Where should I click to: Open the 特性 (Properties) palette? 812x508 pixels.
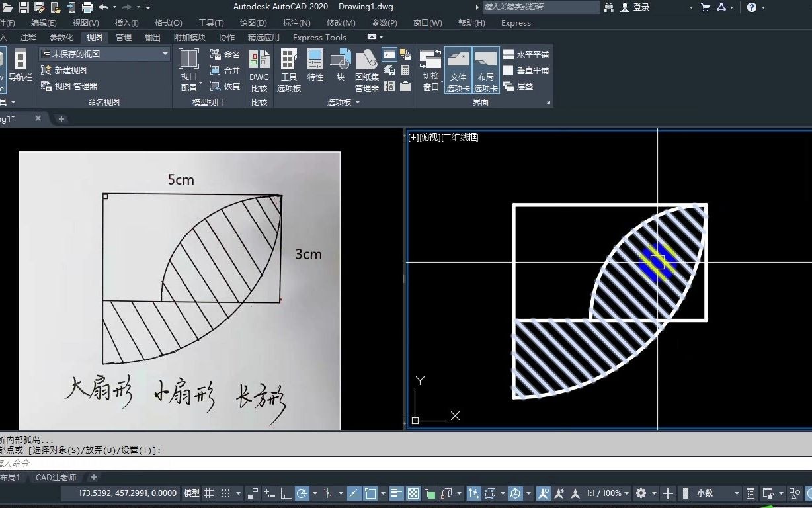pyautogui.click(x=315, y=69)
